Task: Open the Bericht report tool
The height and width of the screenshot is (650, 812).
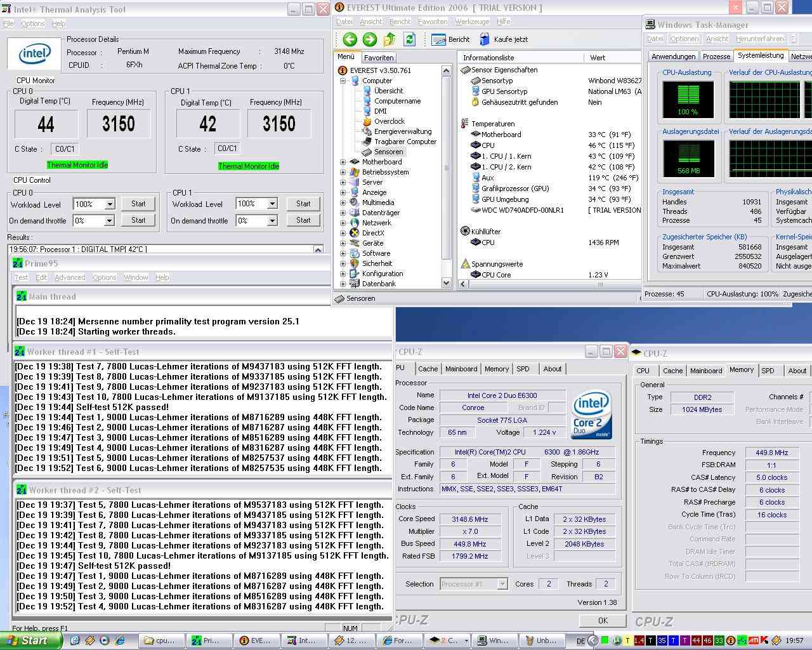Action: click(451, 39)
